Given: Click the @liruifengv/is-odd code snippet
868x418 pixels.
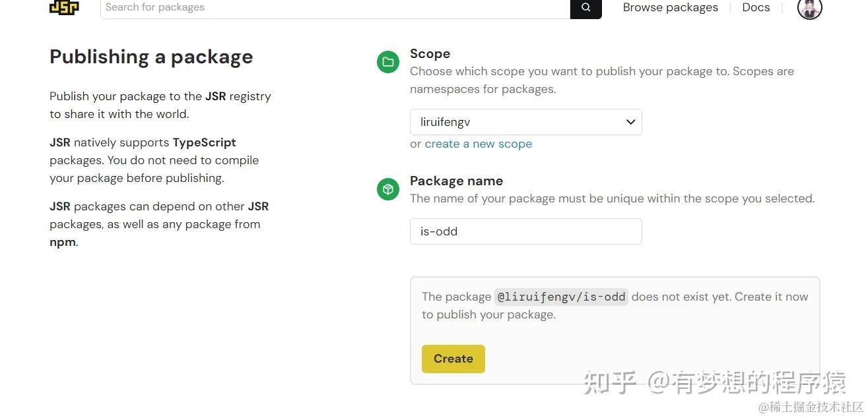Looking at the screenshot, I should (561, 297).
